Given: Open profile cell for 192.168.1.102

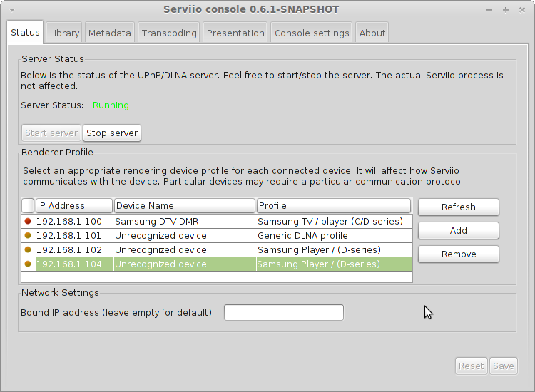Looking at the screenshot, I should click(x=334, y=250).
